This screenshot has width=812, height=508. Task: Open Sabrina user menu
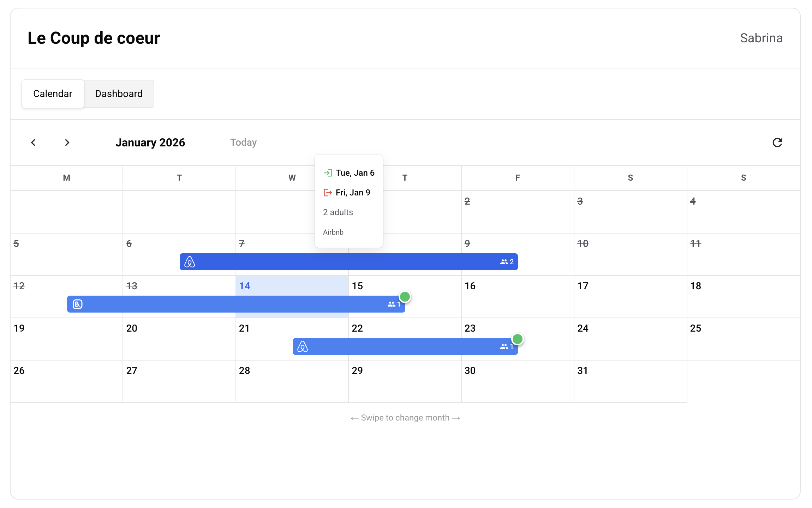click(761, 38)
